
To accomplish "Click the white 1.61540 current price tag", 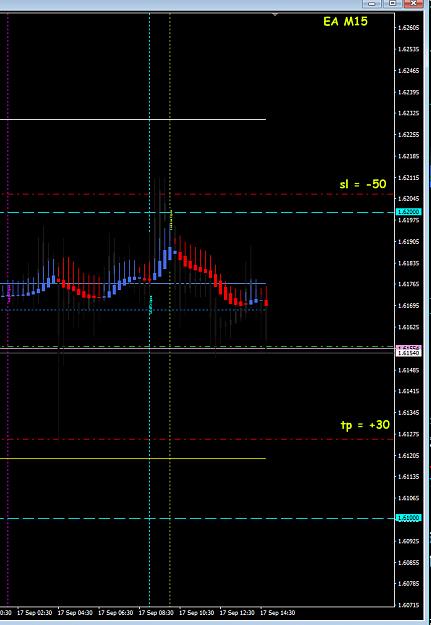I will point(409,353).
